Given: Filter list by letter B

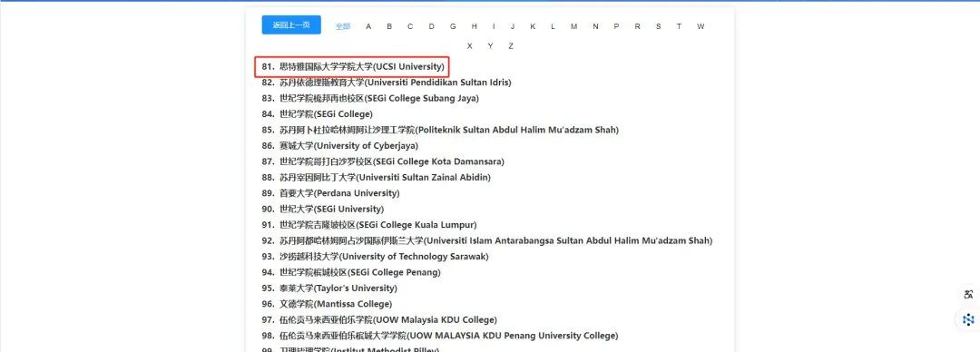Looking at the screenshot, I should click(389, 26).
